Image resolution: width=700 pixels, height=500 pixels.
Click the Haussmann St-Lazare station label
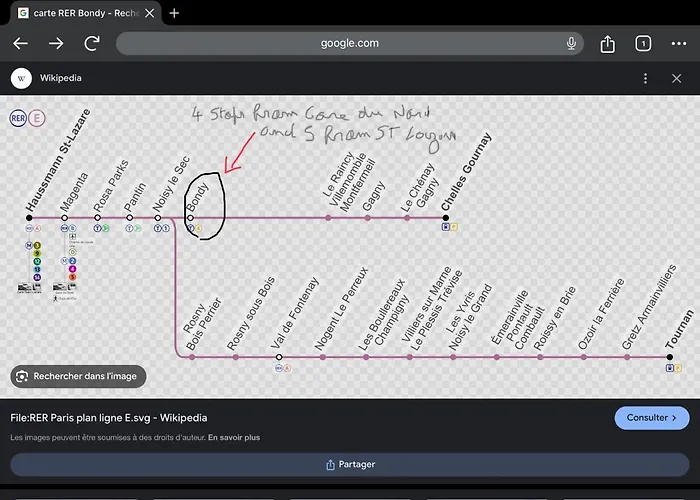coord(58,160)
